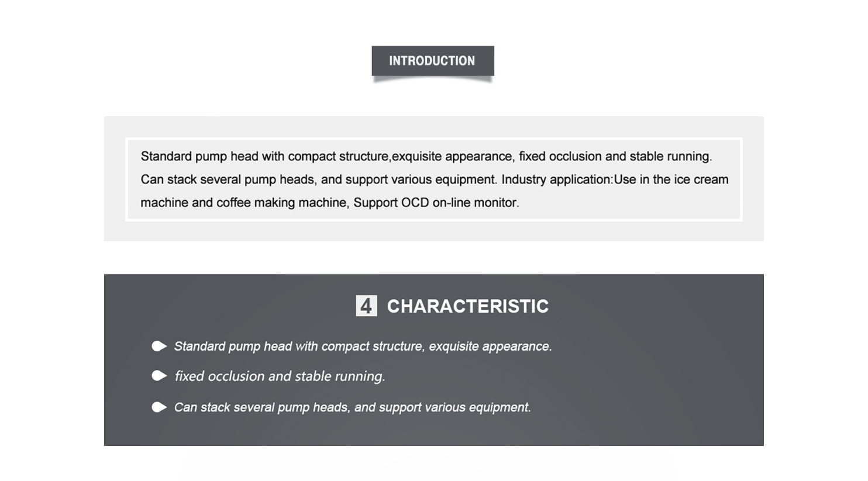Image resolution: width=868 pixels, height=481 pixels.
Task: Click the word 'exquisite appearance' in the first bullet
Action: [490, 347]
